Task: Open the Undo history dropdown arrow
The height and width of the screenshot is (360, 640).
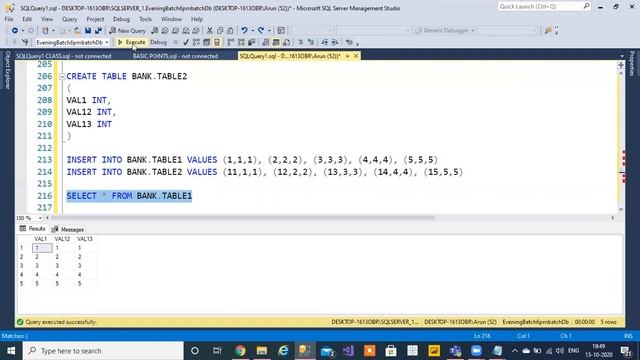Action: (252, 31)
